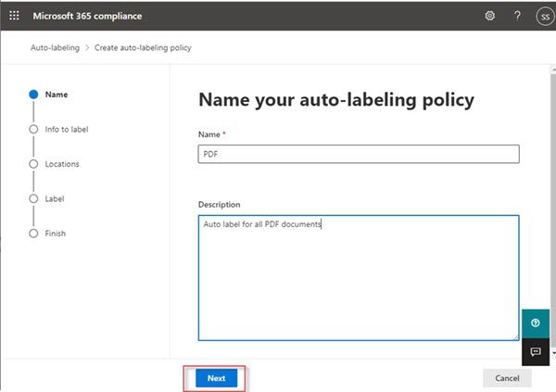The image size is (556, 392).
Task: Click the teal help assistant icon
Action: point(536,322)
